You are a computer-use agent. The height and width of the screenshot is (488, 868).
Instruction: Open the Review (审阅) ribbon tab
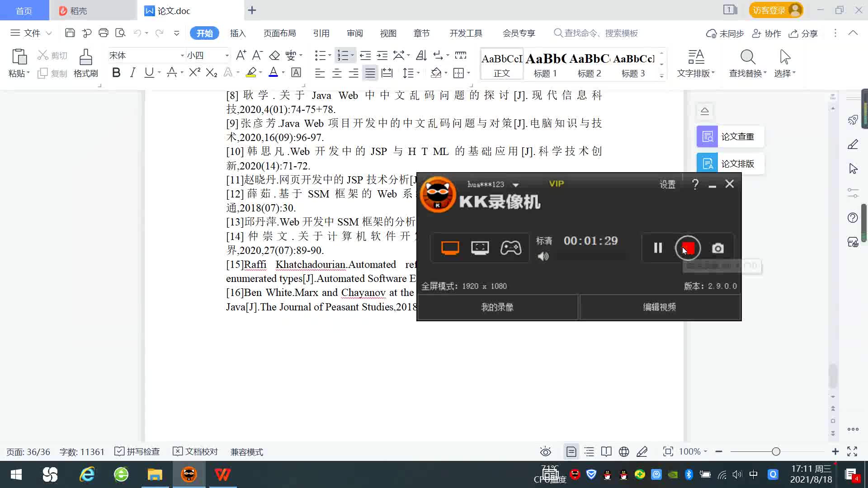click(x=354, y=33)
